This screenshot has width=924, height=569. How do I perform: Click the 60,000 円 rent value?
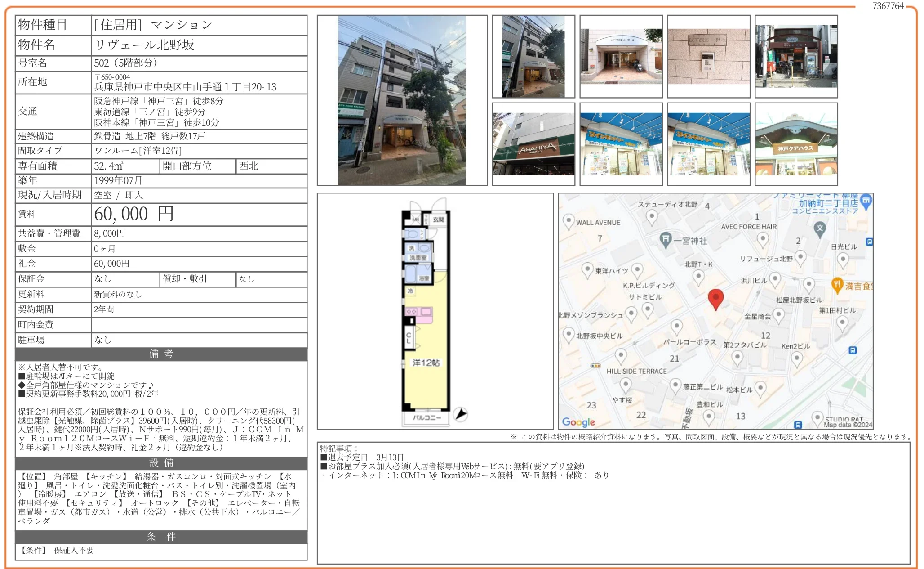134,214
